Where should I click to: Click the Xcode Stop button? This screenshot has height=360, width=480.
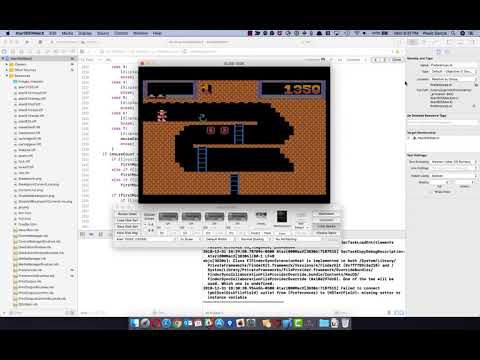pyautogui.click(x=40, y=42)
